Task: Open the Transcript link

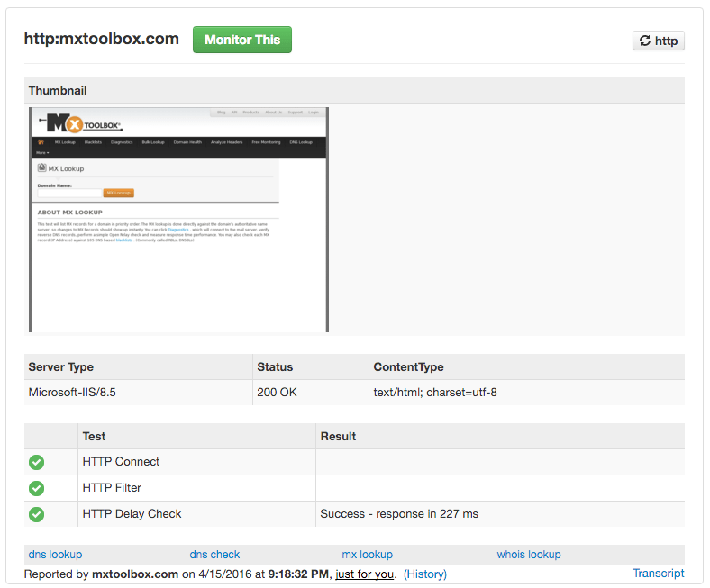Action: [x=659, y=573]
